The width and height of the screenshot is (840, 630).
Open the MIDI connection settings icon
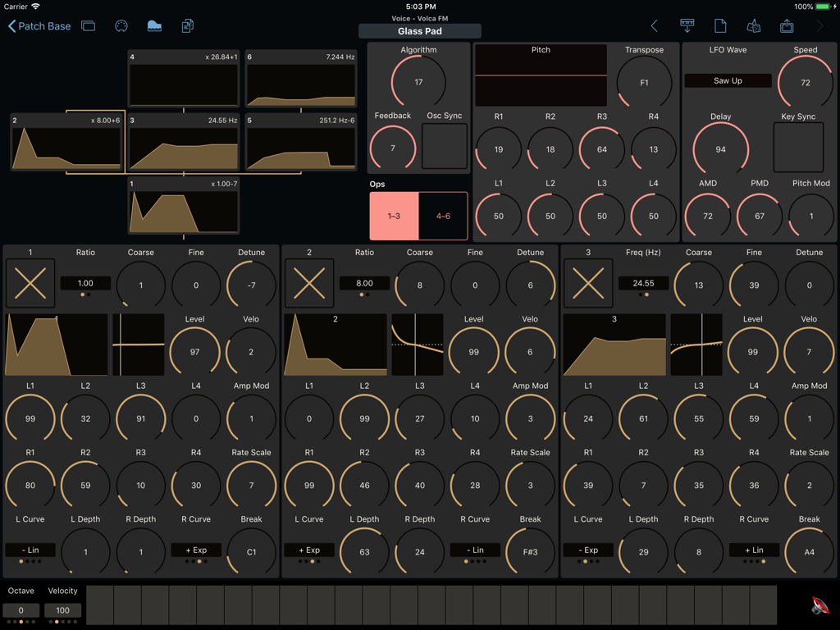coord(121,25)
